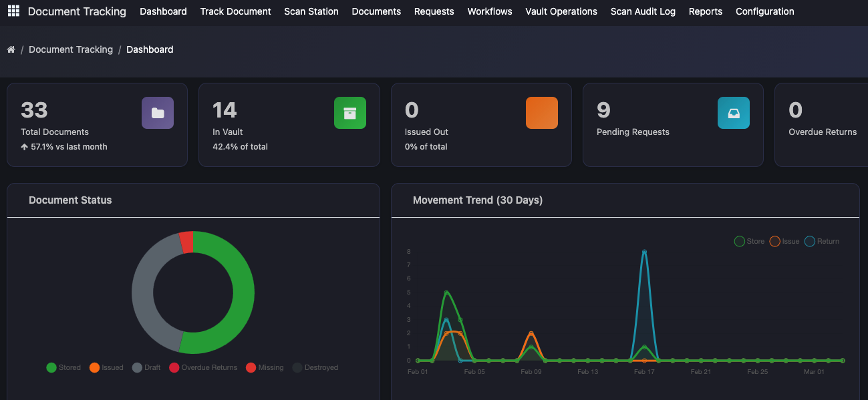This screenshot has height=400, width=868.
Task: Click the teal vault icon on Pending Requests card
Action: tap(734, 112)
